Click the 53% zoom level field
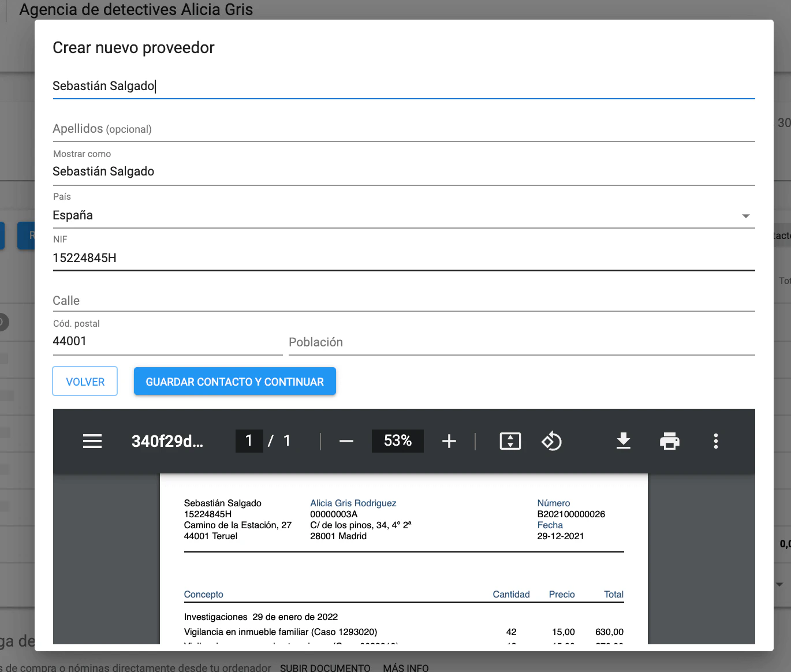Screen dimensions: 791x672 [x=398, y=441]
